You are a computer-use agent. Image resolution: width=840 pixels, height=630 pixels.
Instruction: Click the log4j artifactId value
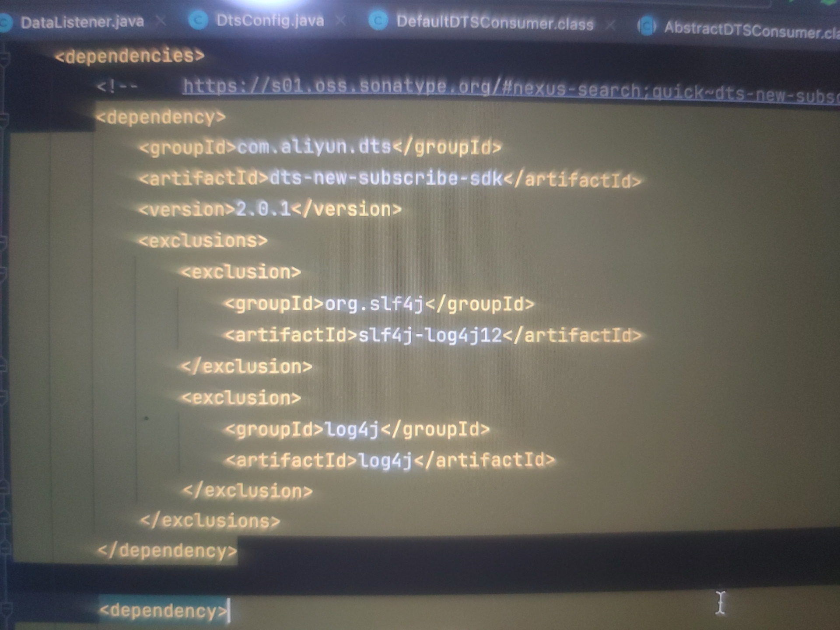pos(385,460)
